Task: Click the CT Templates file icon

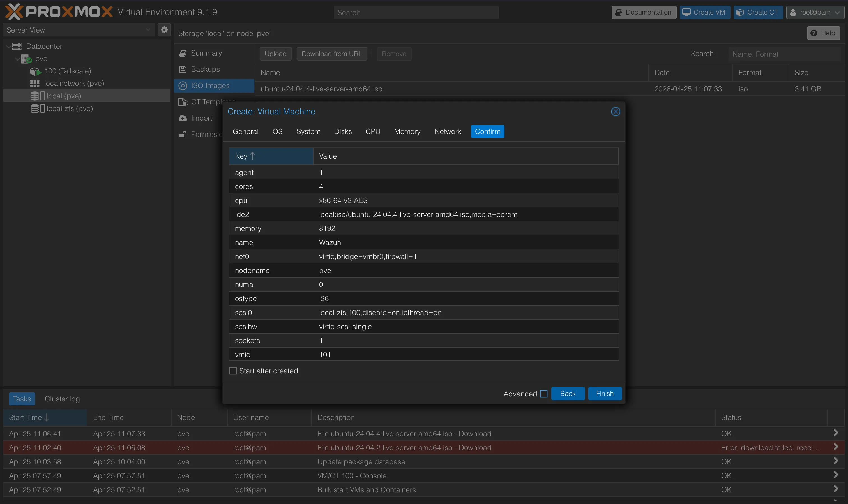Action: point(183,102)
